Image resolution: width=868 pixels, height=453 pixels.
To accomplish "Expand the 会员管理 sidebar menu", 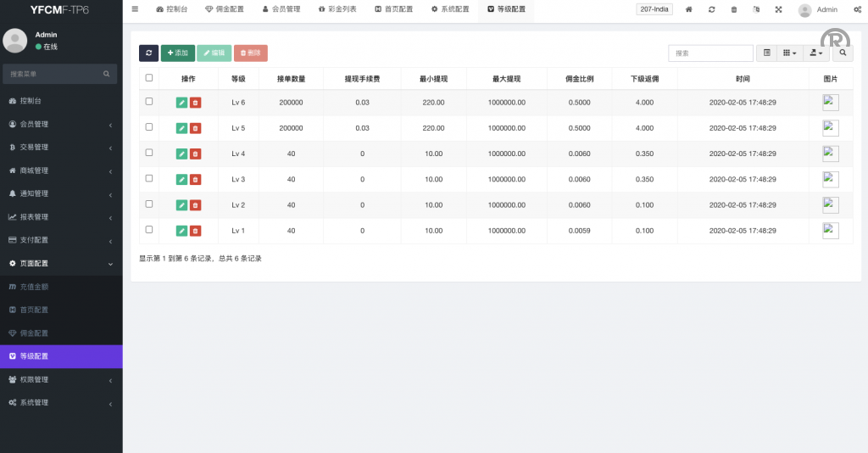I will click(61, 124).
